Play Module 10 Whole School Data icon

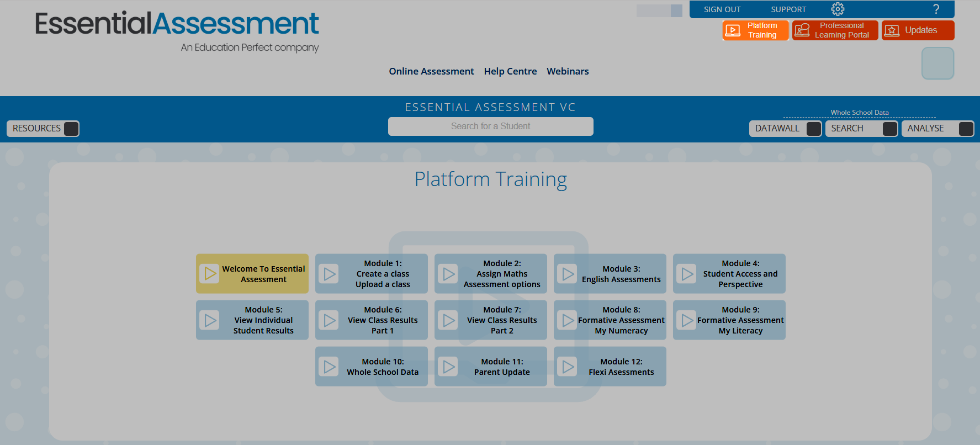[330, 367]
